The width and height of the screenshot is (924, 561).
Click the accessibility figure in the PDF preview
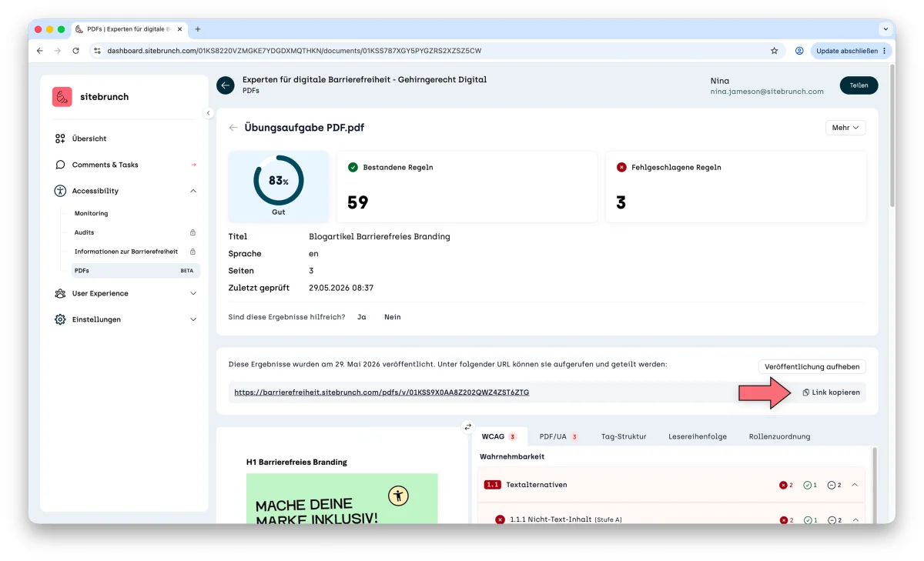coord(398,495)
